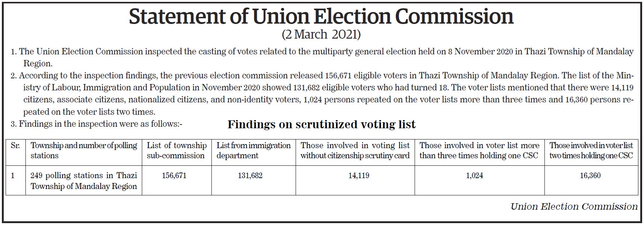Click 'Findings in the inspection were as follows' line

click(x=97, y=124)
